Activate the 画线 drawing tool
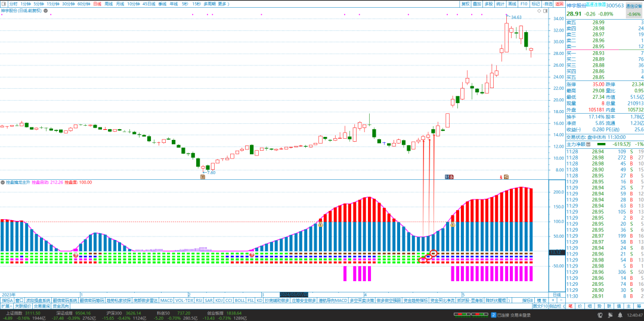The height and width of the screenshot is (321, 644). point(512,4)
